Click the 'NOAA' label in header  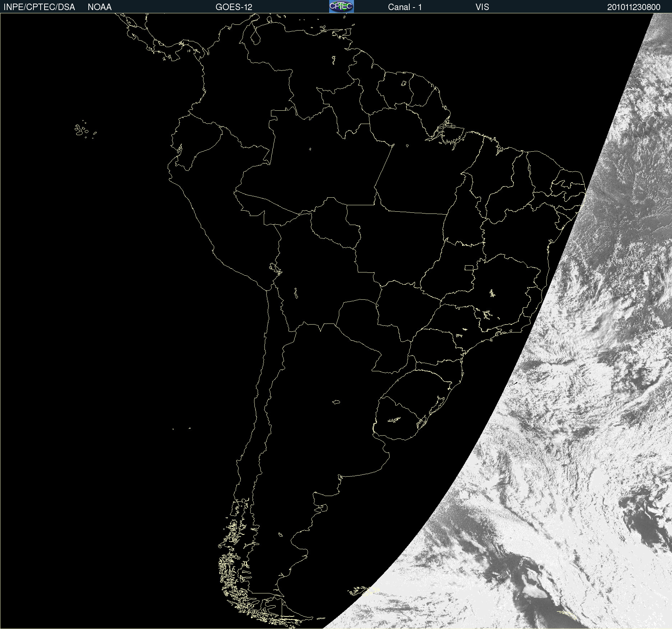point(100,7)
